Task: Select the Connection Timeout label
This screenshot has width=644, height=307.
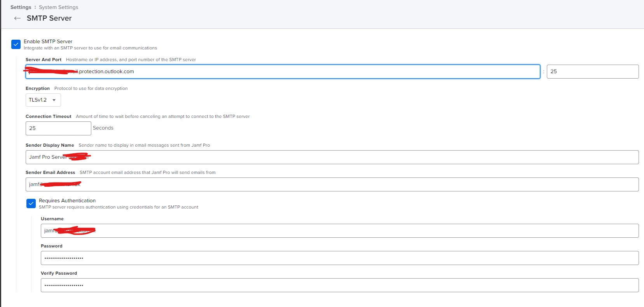Action: pyautogui.click(x=49, y=116)
